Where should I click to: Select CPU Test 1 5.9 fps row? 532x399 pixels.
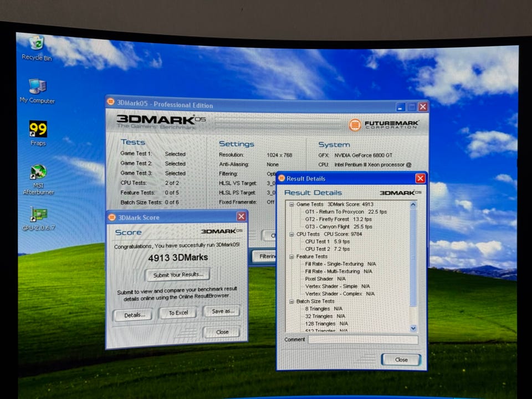327,242
